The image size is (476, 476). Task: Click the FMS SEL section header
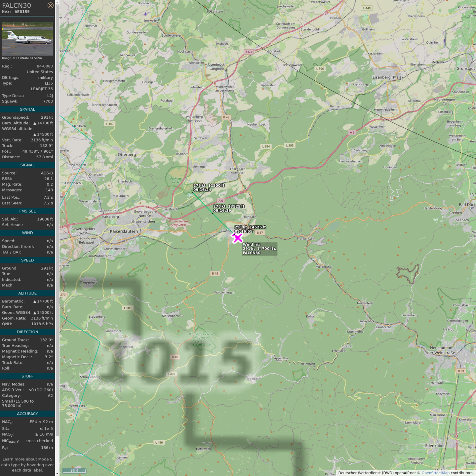point(27,211)
